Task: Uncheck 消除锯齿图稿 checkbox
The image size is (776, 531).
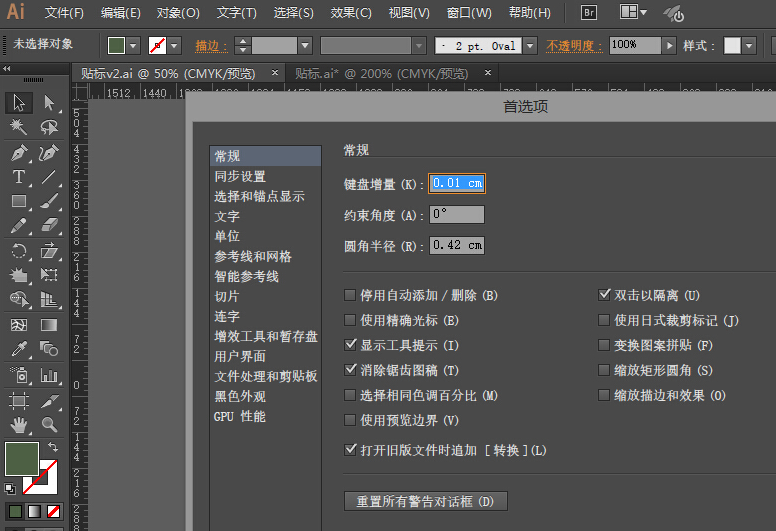Action: (350, 370)
